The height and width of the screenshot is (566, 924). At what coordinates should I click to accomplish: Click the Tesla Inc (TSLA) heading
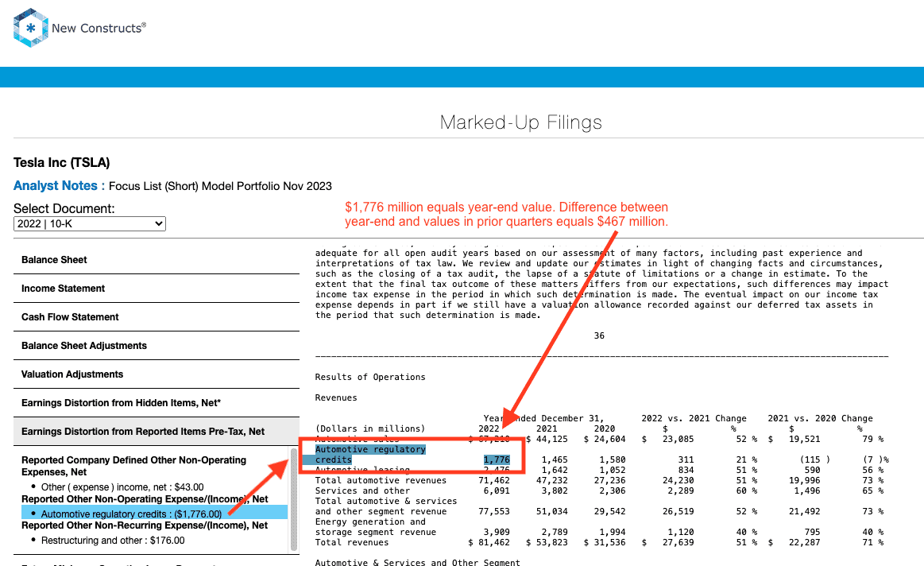click(62, 163)
